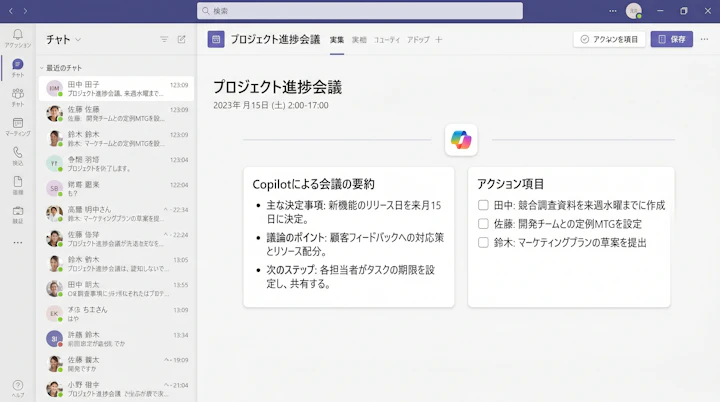Image resolution: width=720 pixels, height=402 pixels.
Task: Click the meeting date line under title
Action: (270, 105)
